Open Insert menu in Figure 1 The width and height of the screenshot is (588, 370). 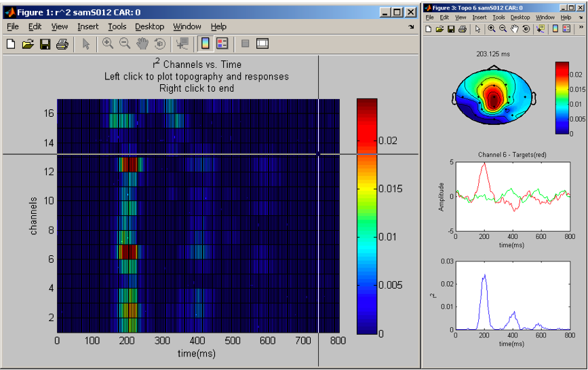(87, 26)
